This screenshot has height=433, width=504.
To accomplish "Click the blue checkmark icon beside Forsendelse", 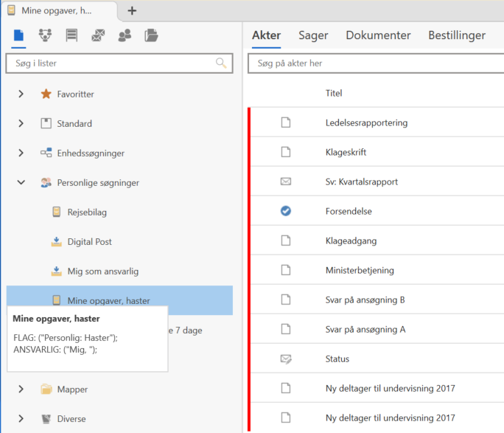I will pyautogui.click(x=286, y=212).
